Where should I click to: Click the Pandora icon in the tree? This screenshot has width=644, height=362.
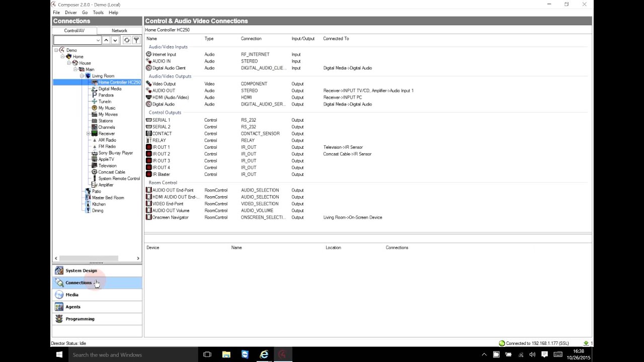click(x=94, y=95)
